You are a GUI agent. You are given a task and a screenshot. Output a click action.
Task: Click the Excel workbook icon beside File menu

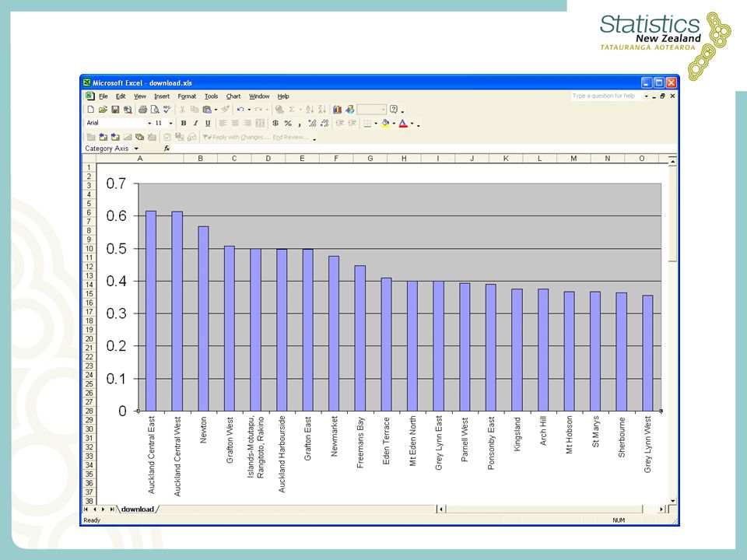tap(90, 96)
